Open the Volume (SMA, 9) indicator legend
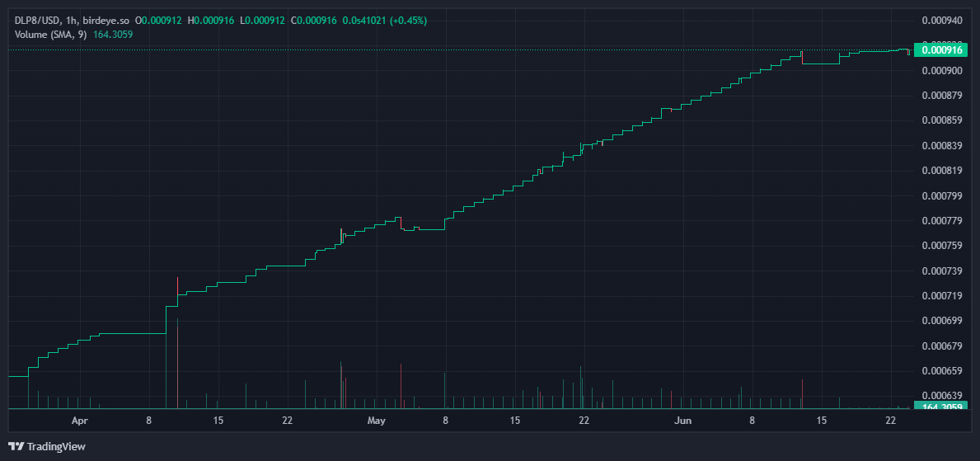Image resolution: width=980 pixels, height=461 pixels. 51,34
